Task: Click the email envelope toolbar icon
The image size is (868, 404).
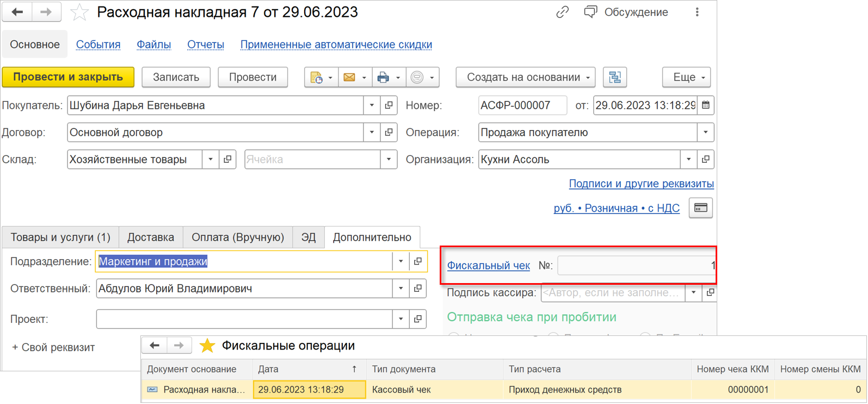Action: pyautogui.click(x=349, y=77)
